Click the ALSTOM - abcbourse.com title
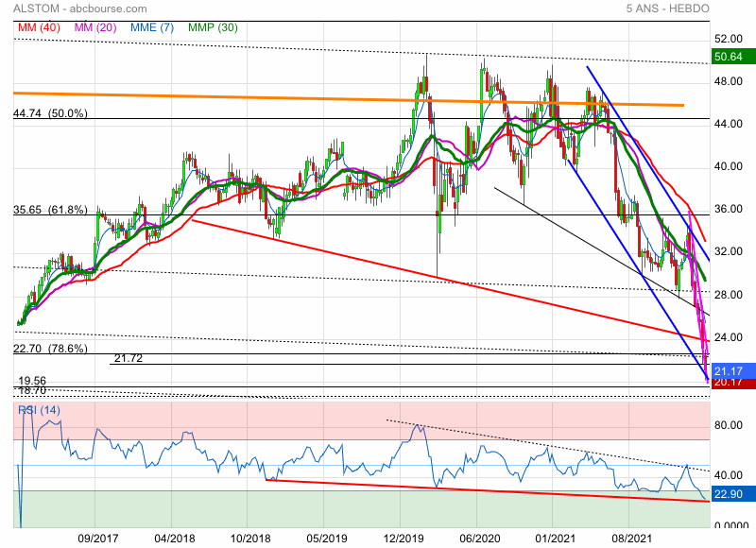The image size is (756, 548). tap(80, 9)
